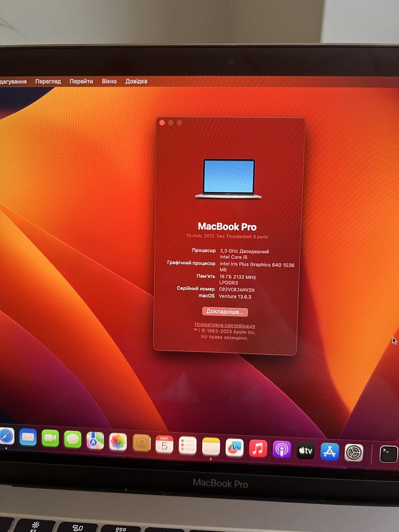Open the Вікно menu
This screenshot has width=399, height=532.
109,81
